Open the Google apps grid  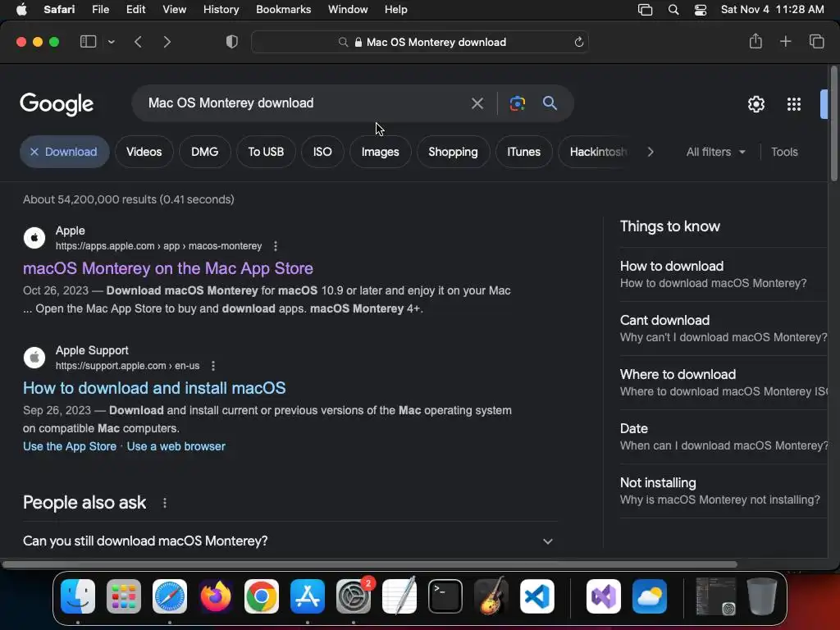pyautogui.click(x=794, y=104)
